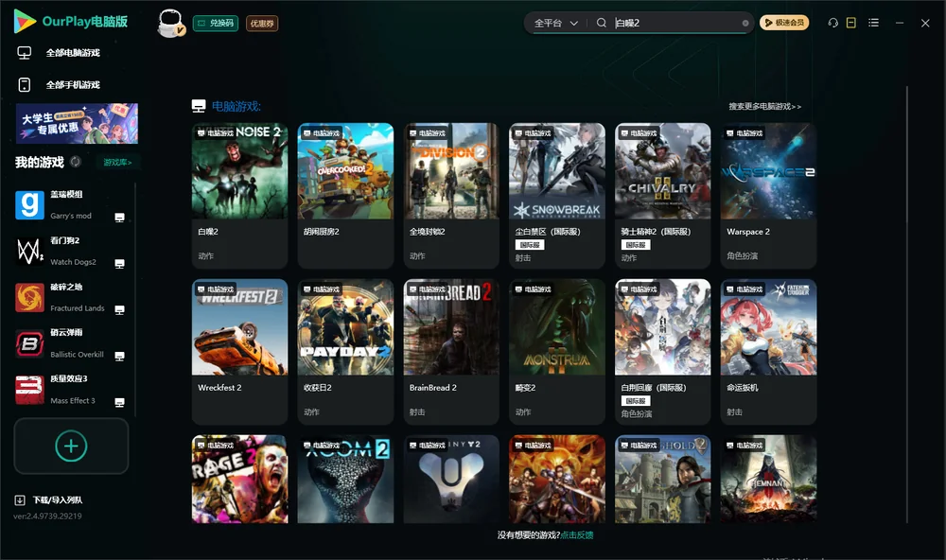Click the plus icon to add a game
The width and height of the screenshot is (946, 560).
(x=71, y=446)
